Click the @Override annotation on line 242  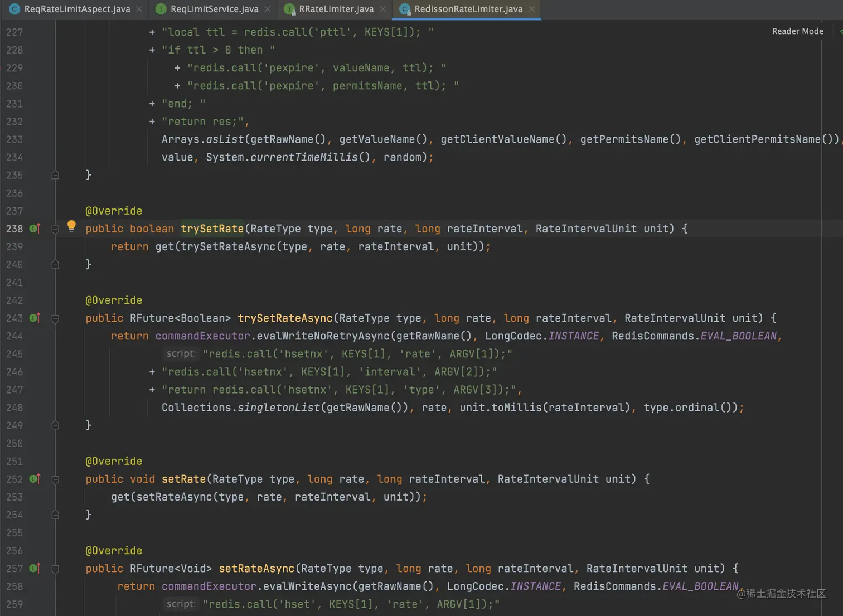pyautogui.click(x=114, y=300)
